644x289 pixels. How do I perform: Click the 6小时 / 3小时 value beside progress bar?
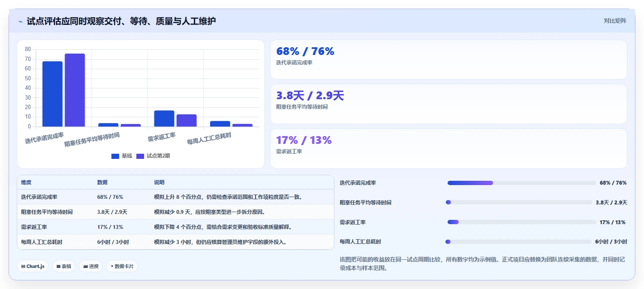point(611,242)
